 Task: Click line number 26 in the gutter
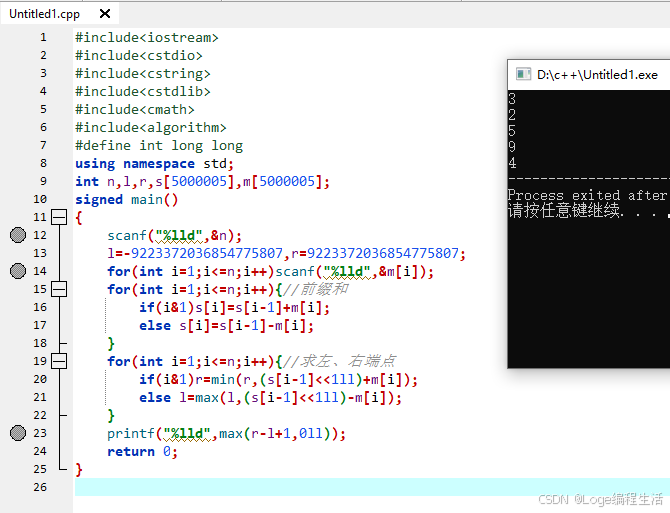point(40,487)
